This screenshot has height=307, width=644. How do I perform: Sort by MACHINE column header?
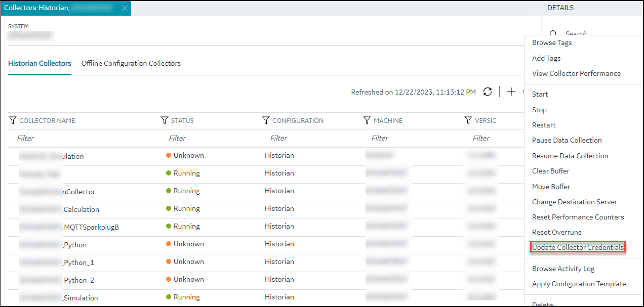pyautogui.click(x=388, y=120)
